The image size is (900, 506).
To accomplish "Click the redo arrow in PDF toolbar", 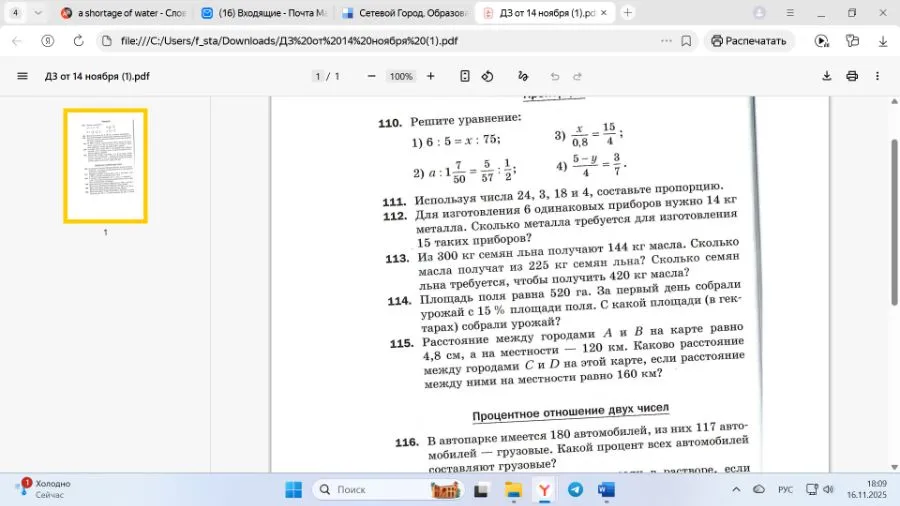I will tap(577, 76).
